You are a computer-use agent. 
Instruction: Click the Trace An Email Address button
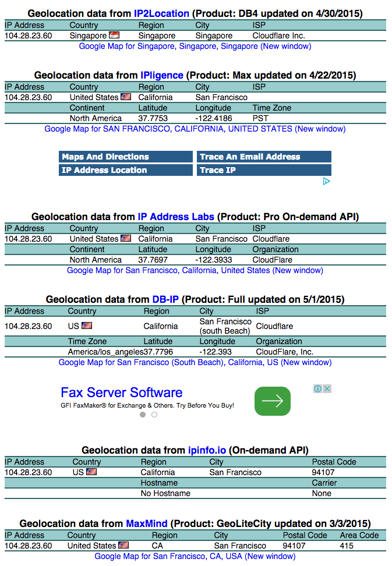click(264, 157)
